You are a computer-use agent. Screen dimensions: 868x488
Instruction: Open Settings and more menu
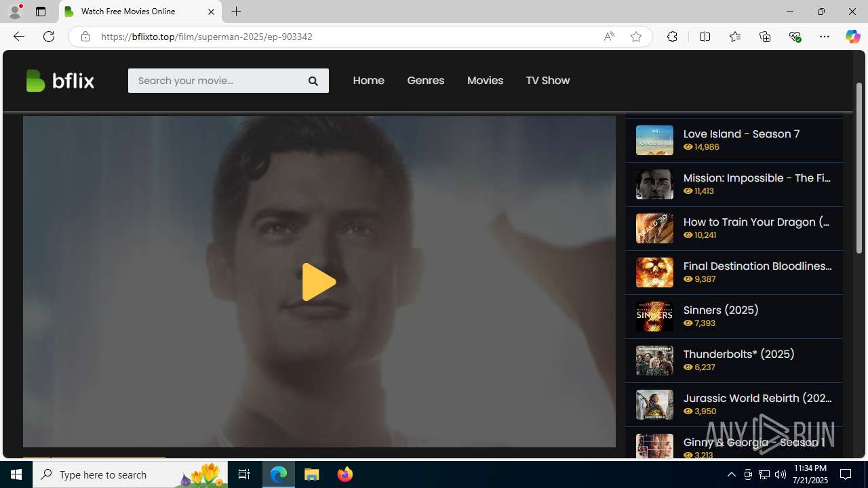(825, 37)
